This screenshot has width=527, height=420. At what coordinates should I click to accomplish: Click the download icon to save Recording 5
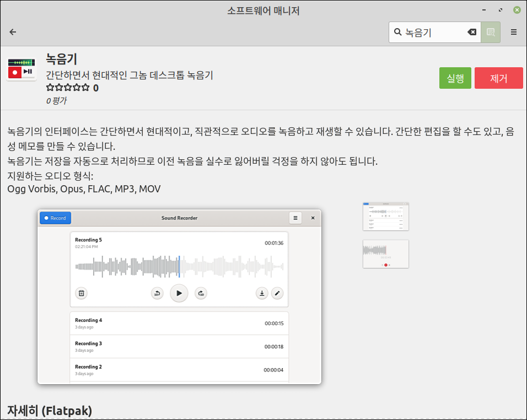click(x=261, y=293)
